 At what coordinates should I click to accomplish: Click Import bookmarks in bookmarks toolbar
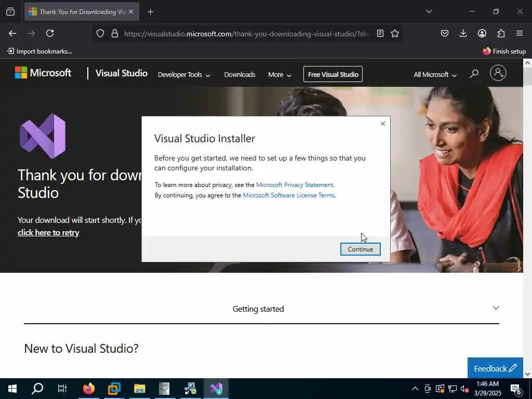pyautogui.click(x=39, y=51)
